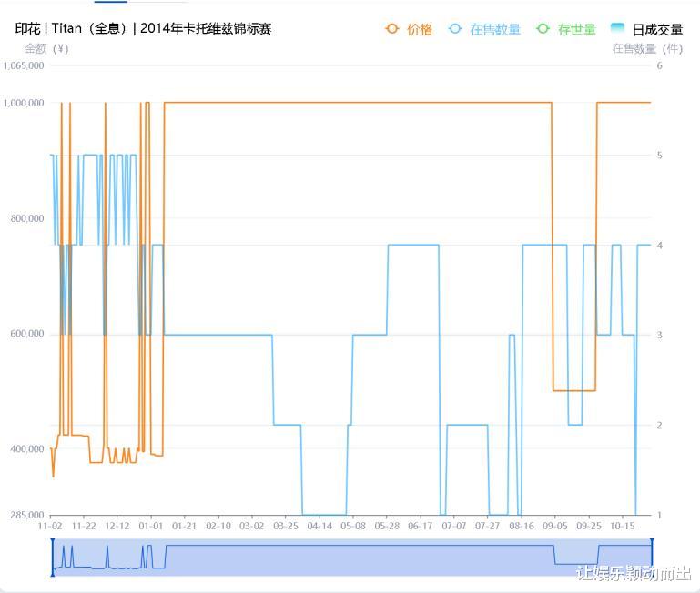This screenshot has width=700, height=593.
Task: Click the 05-08 date label
Action: [x=353, y=526]
